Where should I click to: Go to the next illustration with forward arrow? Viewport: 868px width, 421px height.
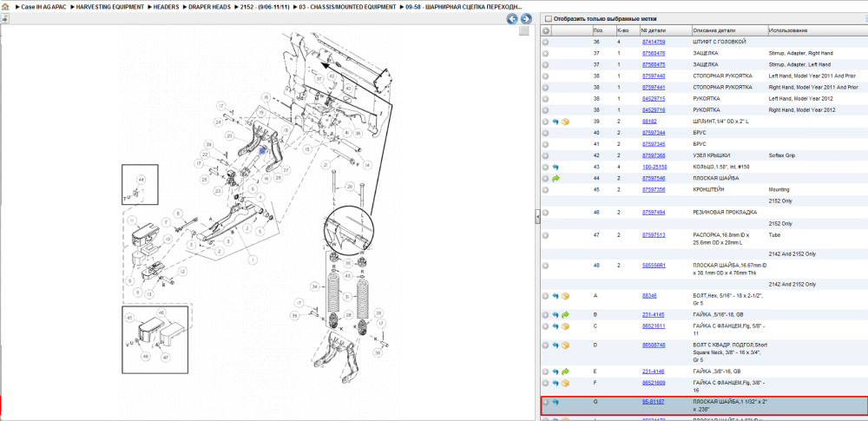pyautogui.click(x=526, y=19)
